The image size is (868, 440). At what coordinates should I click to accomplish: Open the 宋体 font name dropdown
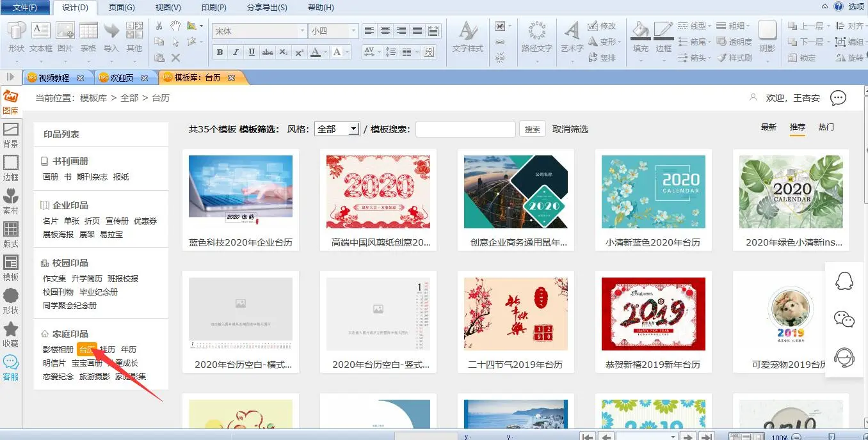302,31
